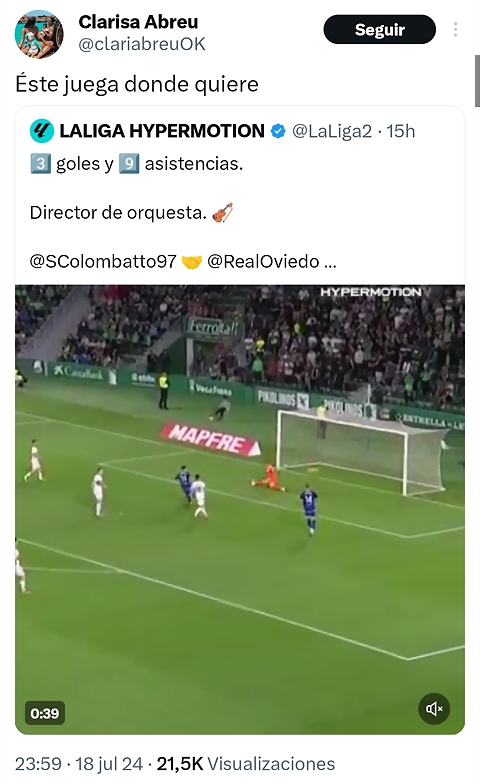Click the @LaLiga2 handle

(x=332, y=131)
